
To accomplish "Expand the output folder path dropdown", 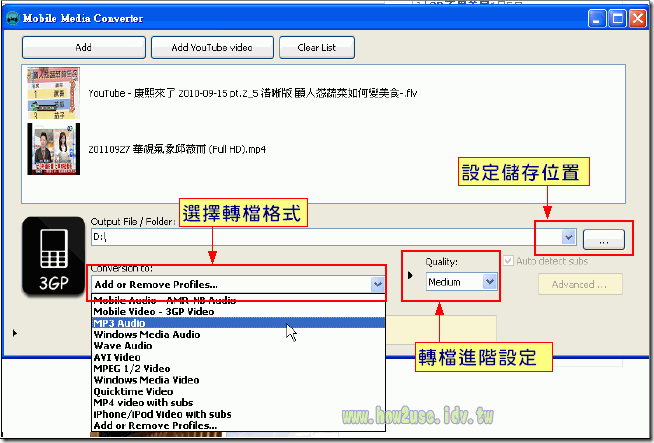I will click(x=569, y=238).
